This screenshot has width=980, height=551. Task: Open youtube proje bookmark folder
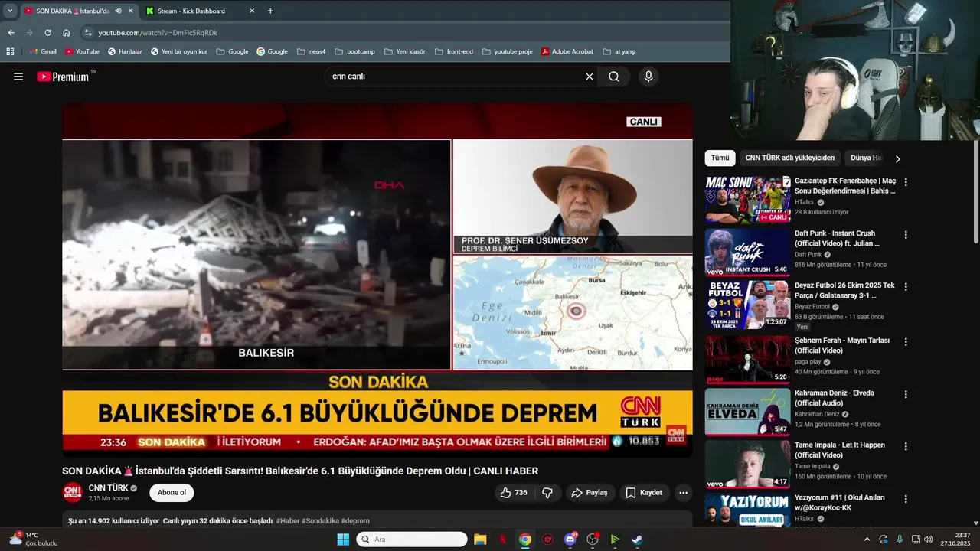pos(507,51)
